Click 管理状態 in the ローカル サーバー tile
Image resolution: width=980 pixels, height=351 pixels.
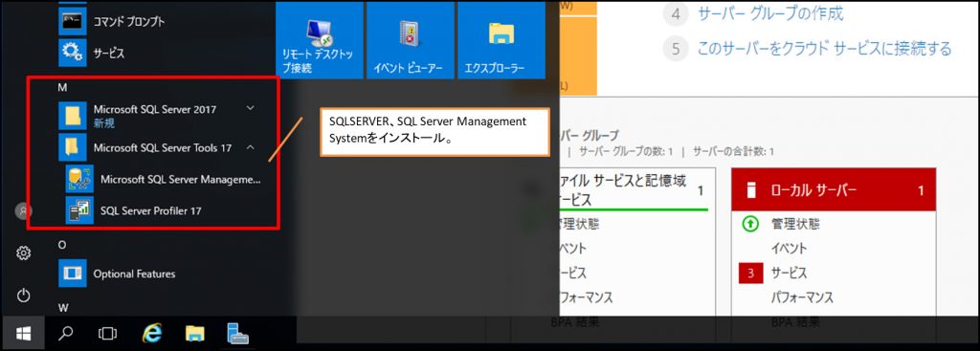795,224
